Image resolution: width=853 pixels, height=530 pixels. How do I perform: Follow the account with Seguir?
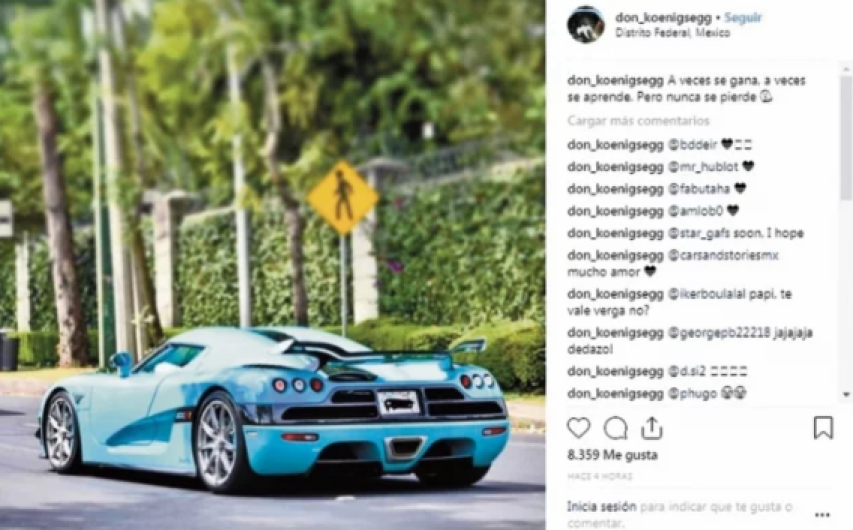point(743,17)
